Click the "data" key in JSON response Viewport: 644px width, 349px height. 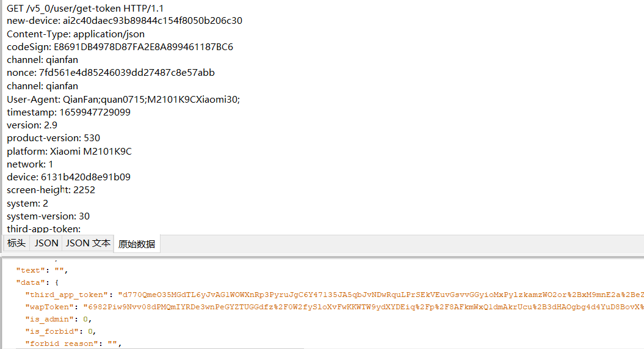point(29,283)
